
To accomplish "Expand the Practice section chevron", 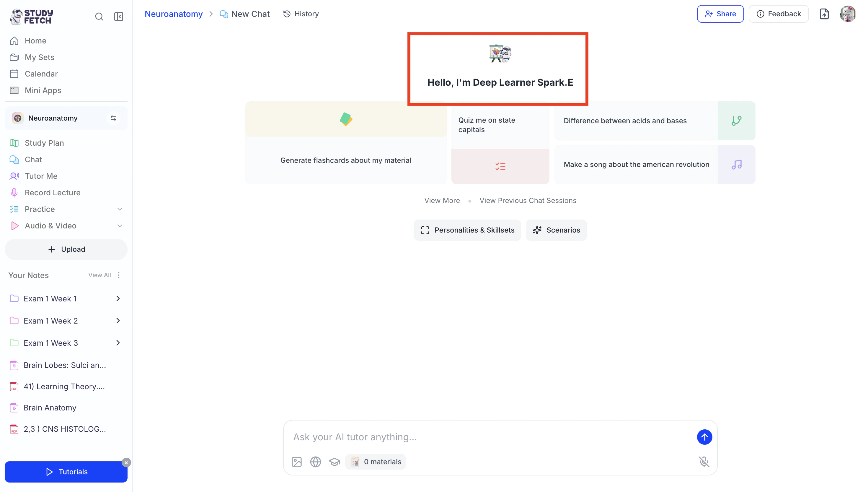I will point(120,209).
